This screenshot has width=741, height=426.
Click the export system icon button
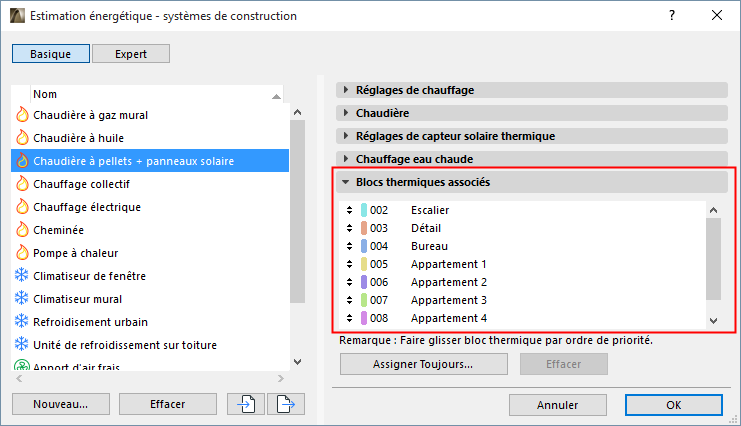click(286, 404)
